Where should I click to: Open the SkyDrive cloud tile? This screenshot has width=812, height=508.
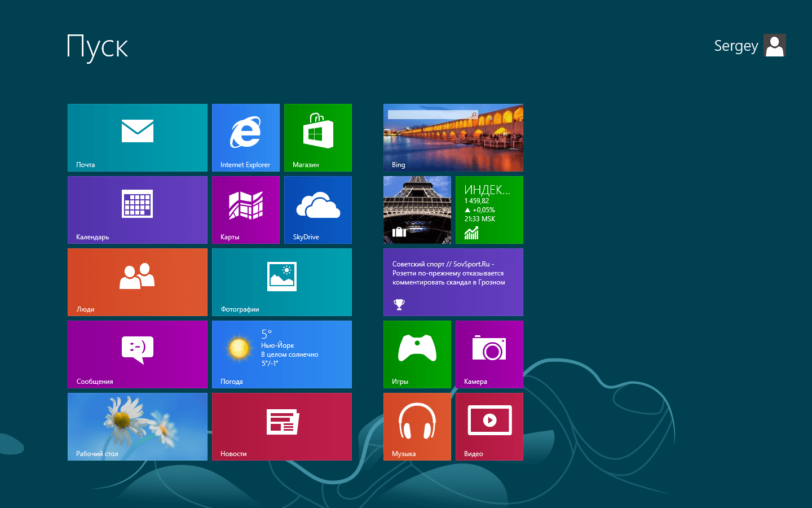coord(318,210)
